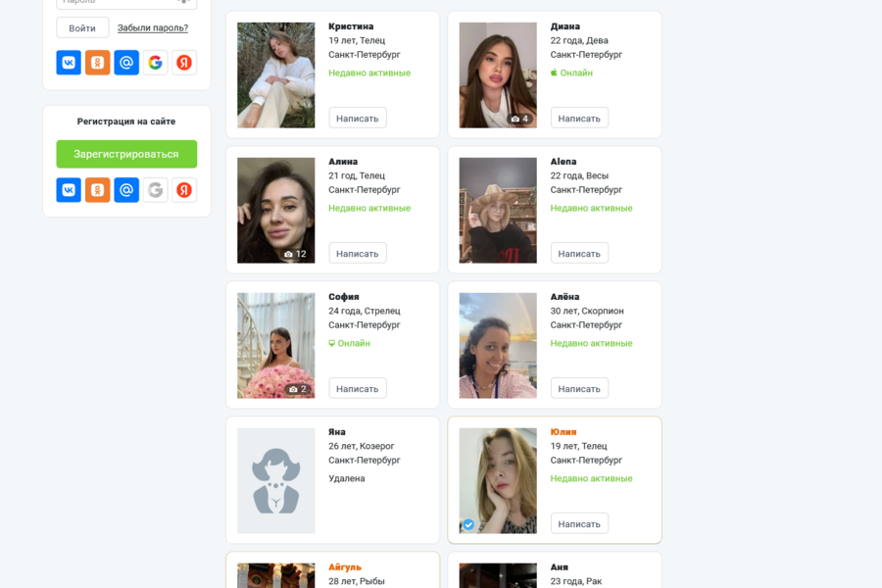This screenshot has height=588, width=882.
Task: Click the text 23 года, Рак
Action: click(x=576, y=581)
